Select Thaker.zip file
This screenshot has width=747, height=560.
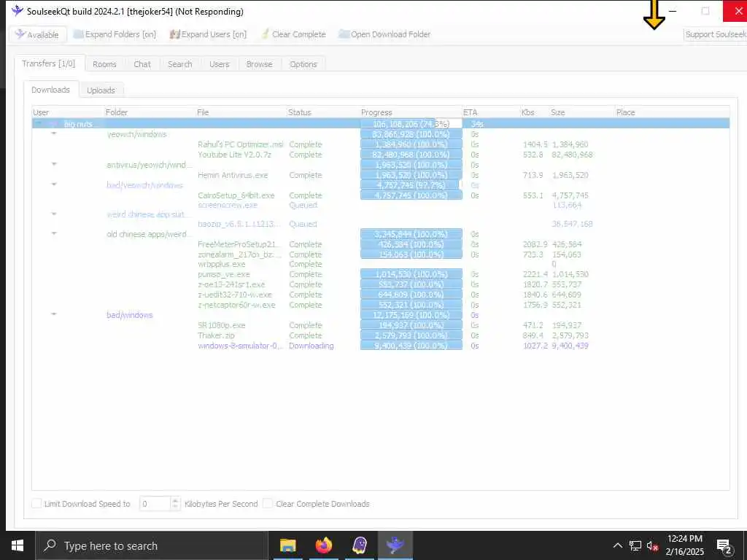216,335
